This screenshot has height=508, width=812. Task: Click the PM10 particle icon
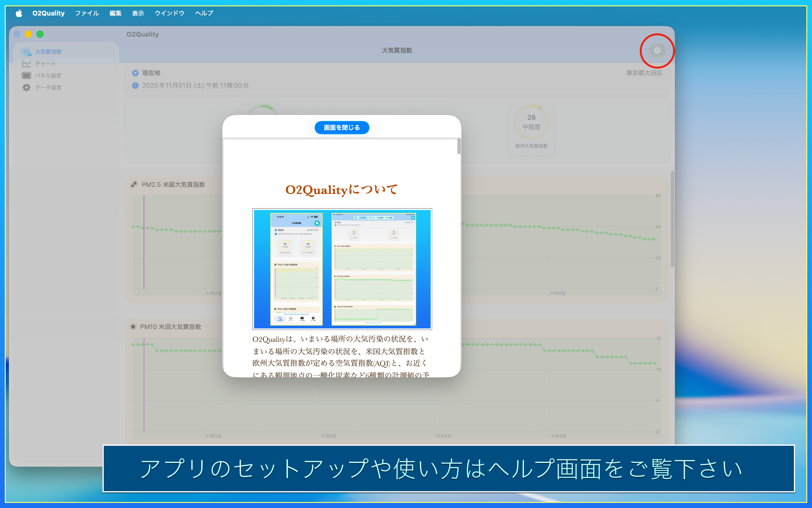pos(133,327)
